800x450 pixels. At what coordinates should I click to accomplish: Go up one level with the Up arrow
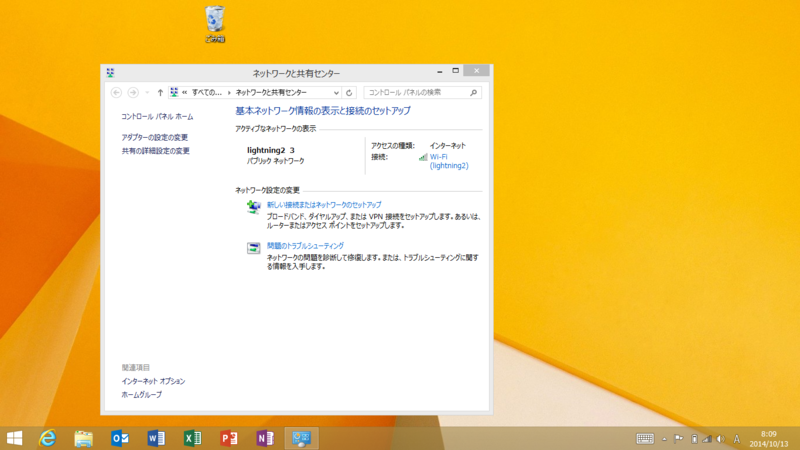pos(160,92)
